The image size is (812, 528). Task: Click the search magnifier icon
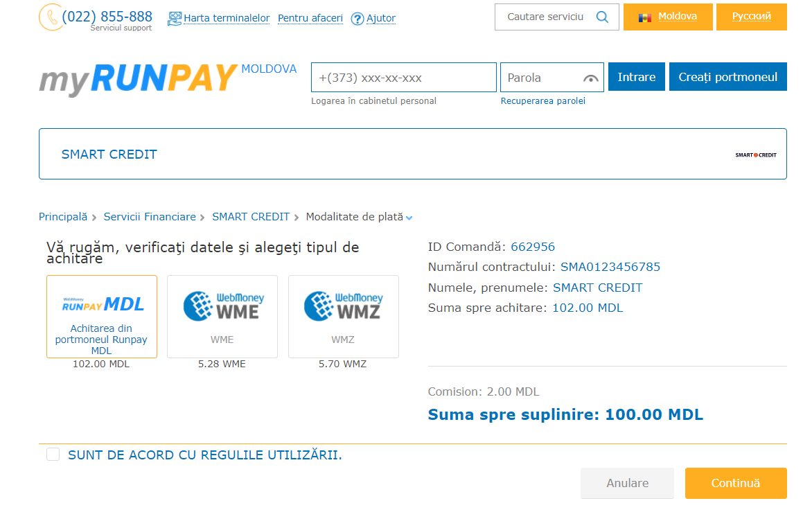[x=602, y=17]
